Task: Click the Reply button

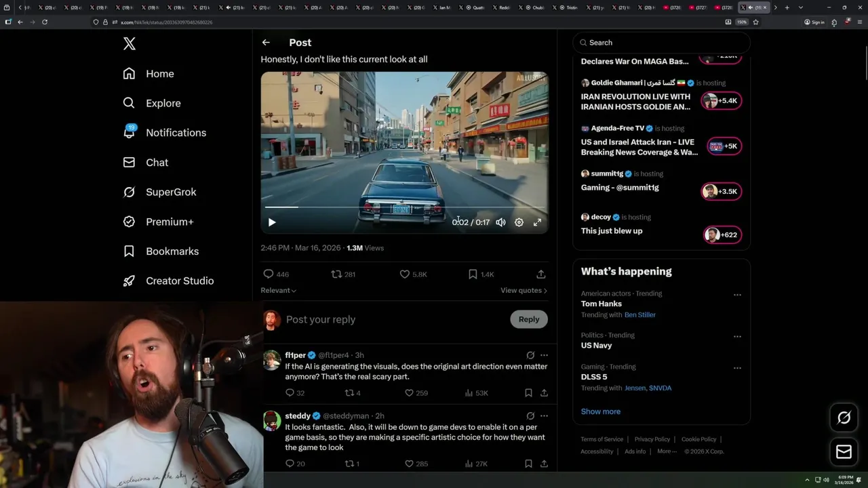Action: pos(529,319)
